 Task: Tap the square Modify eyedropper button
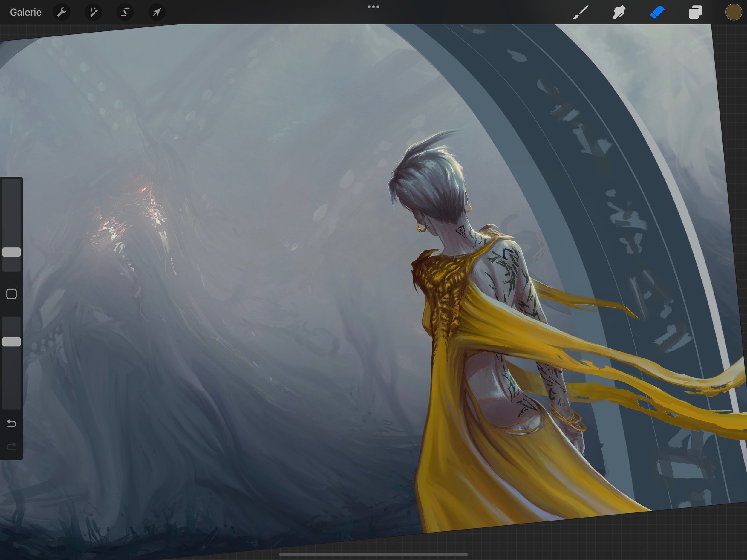click(x=11, y=294)
